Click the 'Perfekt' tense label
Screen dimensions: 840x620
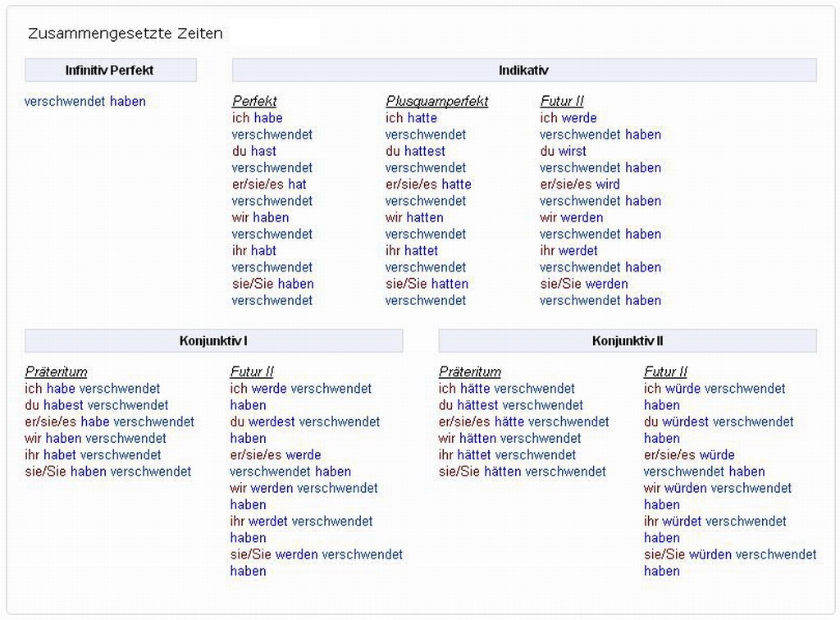tap(254, 102)
